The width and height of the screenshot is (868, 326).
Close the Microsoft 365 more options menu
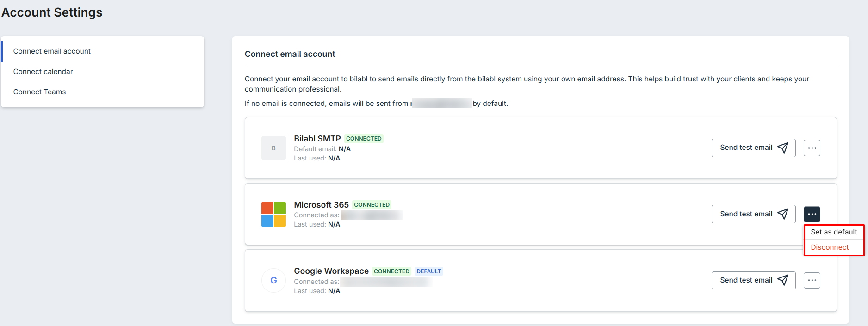coord(812,214)
